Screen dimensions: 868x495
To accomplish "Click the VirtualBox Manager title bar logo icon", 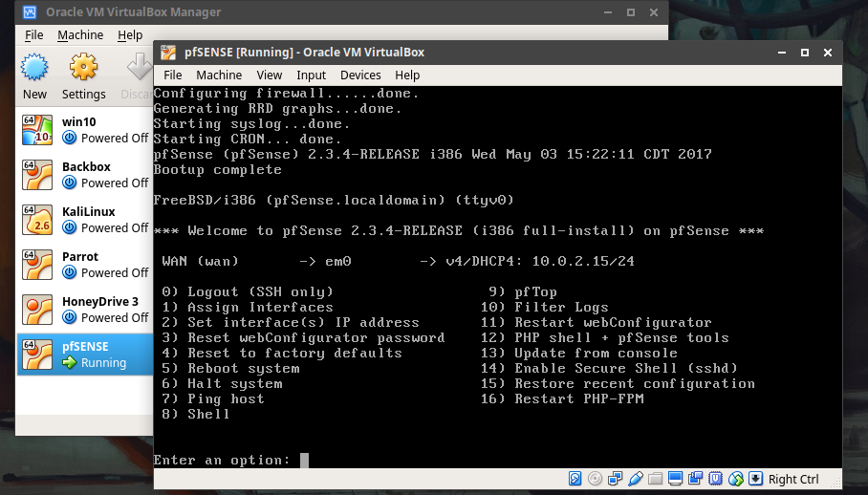I will point(30,11).
